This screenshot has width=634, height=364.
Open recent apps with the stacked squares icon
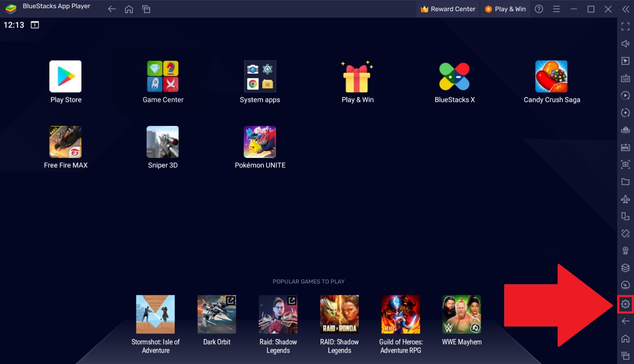tap(146, 9)
